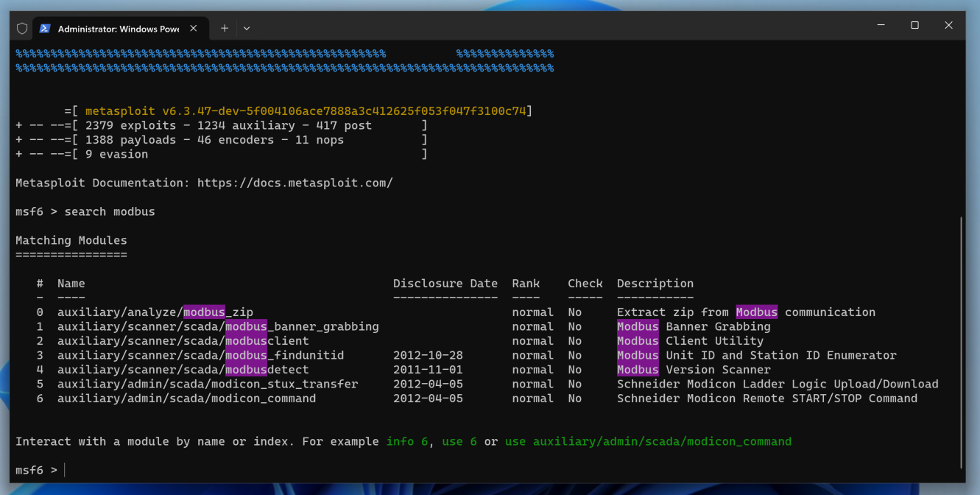
Task: Click the modbusclient module entry
Action: pyautogui.click(x=183, y=341)
